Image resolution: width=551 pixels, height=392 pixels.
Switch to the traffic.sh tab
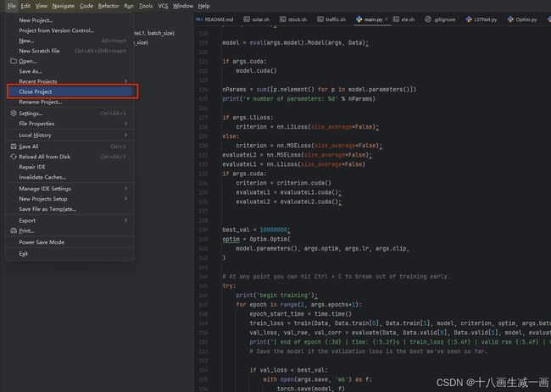331,19
